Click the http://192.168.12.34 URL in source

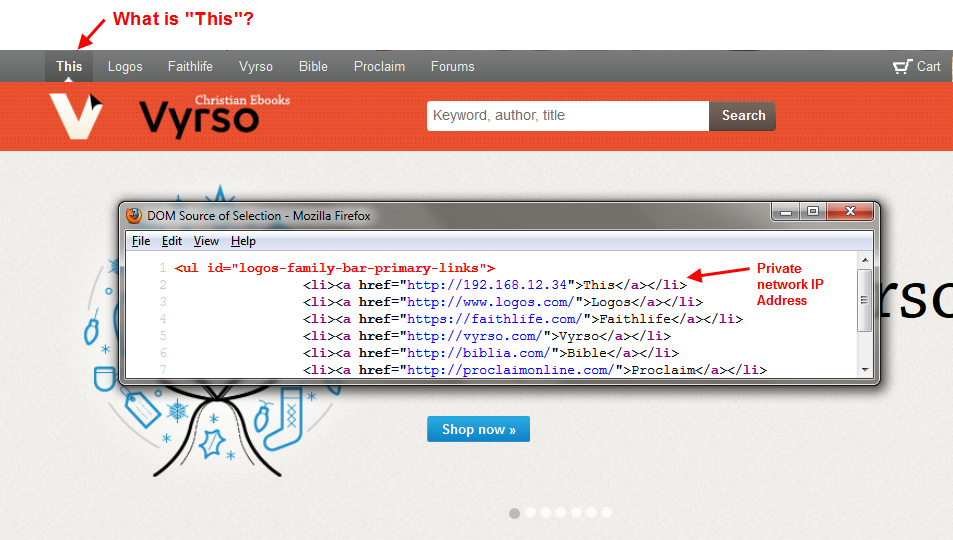(x=487, y=285)
